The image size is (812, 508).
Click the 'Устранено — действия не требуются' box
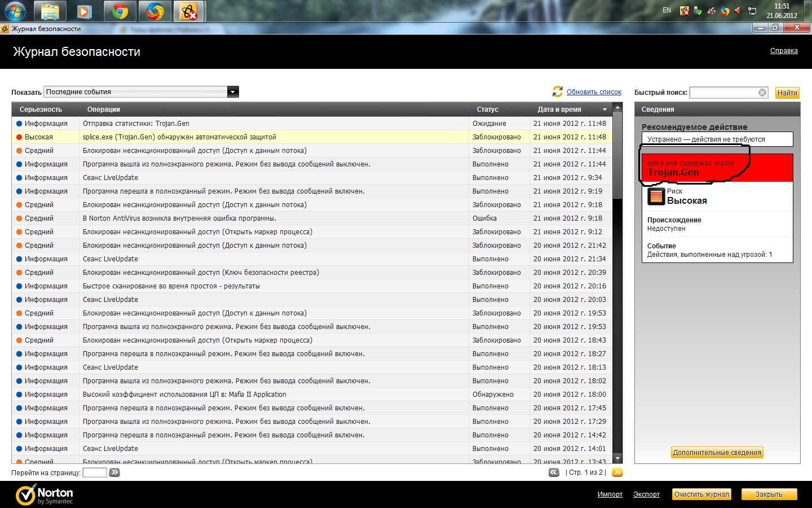[x=717, y=139]
